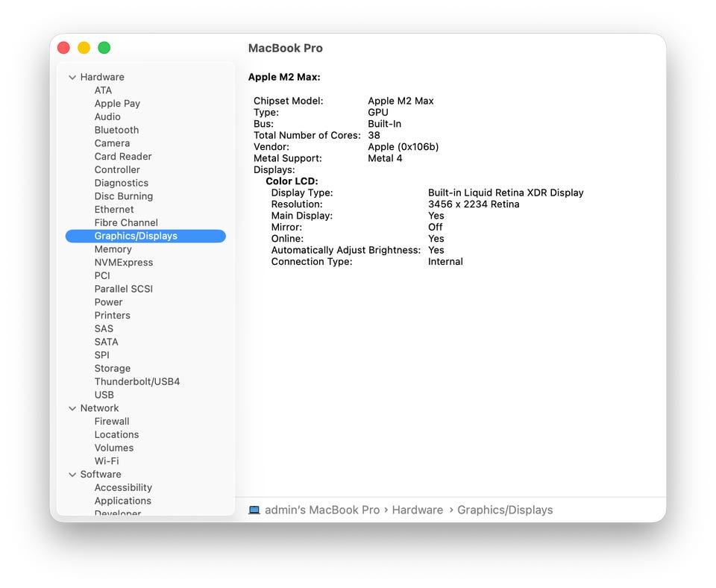Select Audio under Hardware
This screenshot has width=716, height=588.
coord(107,117)
